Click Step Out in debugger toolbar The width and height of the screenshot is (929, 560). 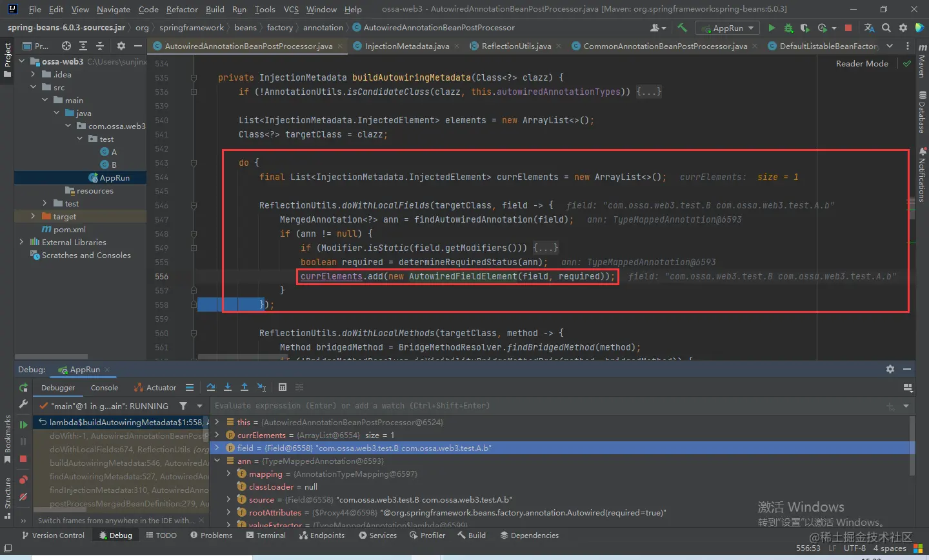[245, 387]
